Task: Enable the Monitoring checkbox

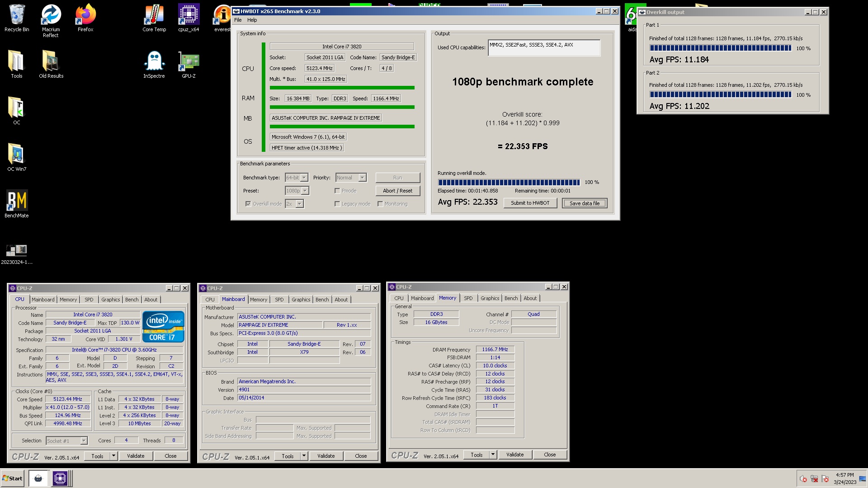Action: pos(380,204)
